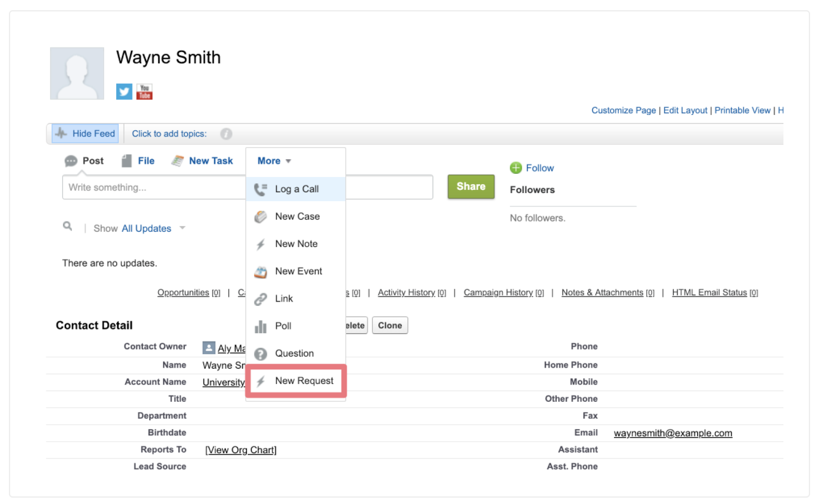Toggle the Hide Feed button
Image resolution: width=819 pixels, height=504 pixels.
pos(85,134)
